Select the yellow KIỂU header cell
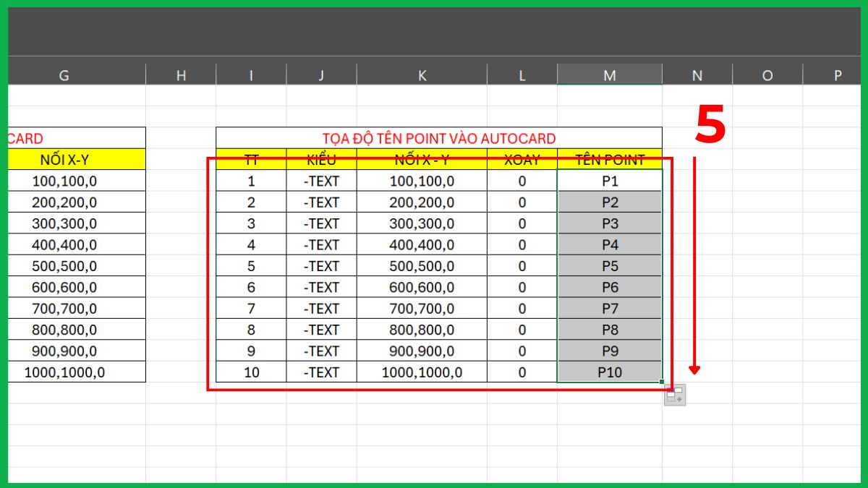The image size is (868, 488). pos(320,159)
